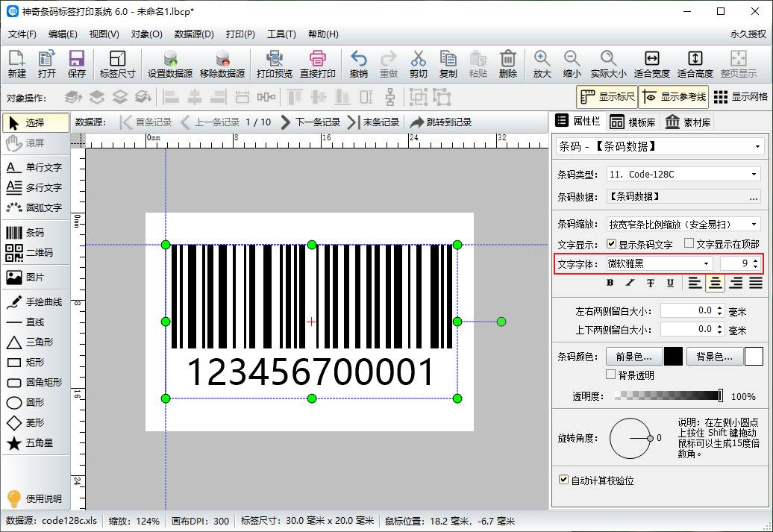Screen dimensions: 773x532
Task: Fit to height with 适合高度
Action: [x=695, y=63]
